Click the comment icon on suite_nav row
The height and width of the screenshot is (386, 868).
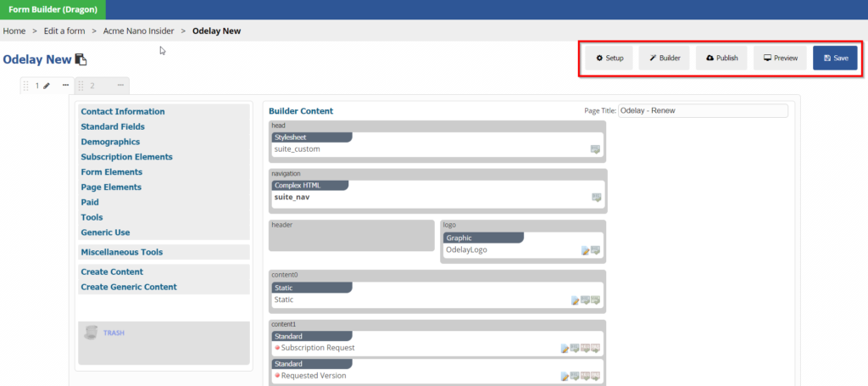click(x=596, y=198)
